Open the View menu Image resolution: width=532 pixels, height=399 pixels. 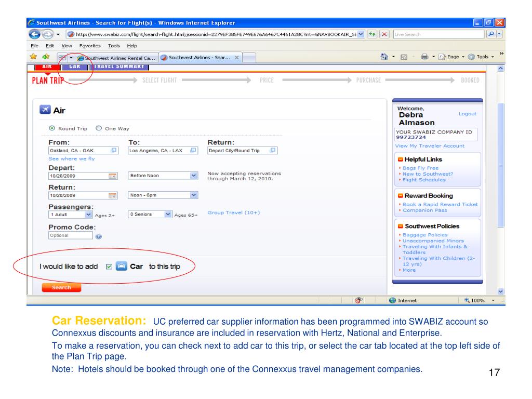(66, 46)
